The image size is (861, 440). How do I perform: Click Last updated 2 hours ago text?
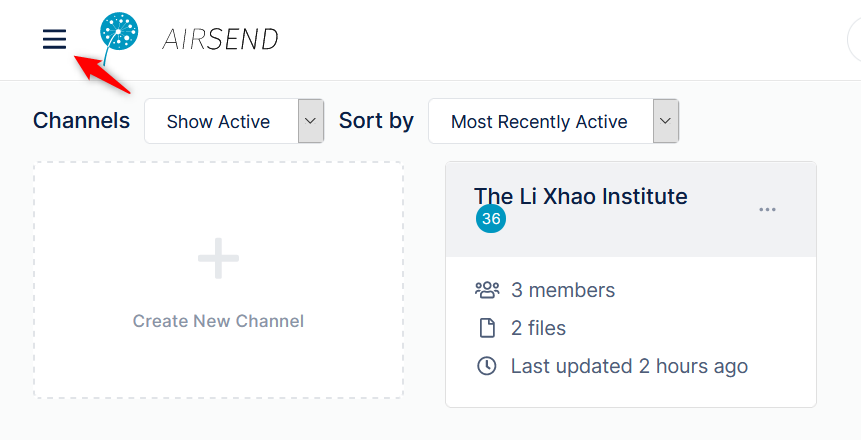point(629,366)
